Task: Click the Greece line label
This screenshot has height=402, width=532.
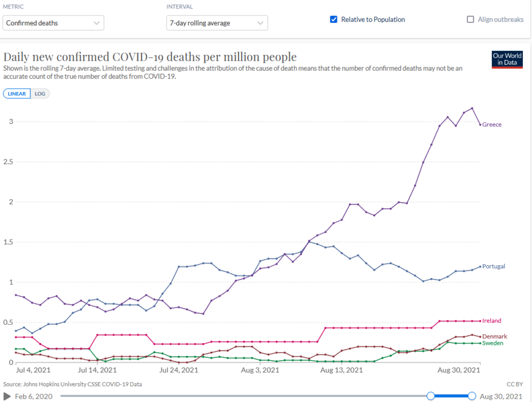Action: pos(492,125)
